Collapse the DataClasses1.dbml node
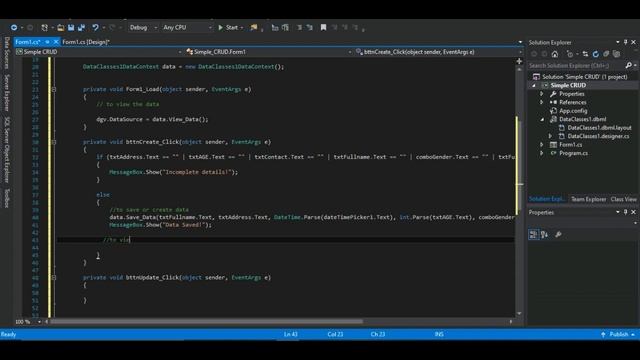The image size is (640, 360). (x=542, y=119)
